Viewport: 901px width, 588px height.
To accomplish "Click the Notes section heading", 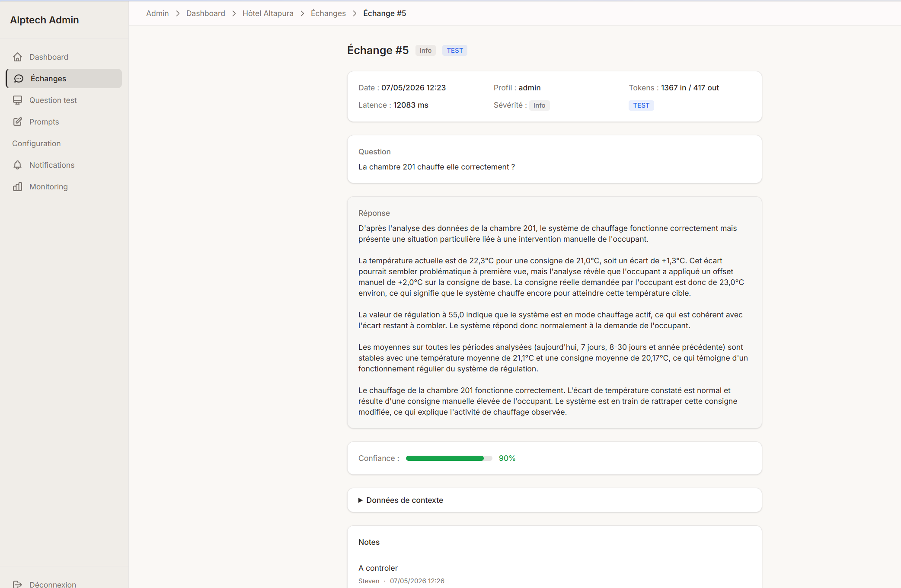I will coord(369,542).
